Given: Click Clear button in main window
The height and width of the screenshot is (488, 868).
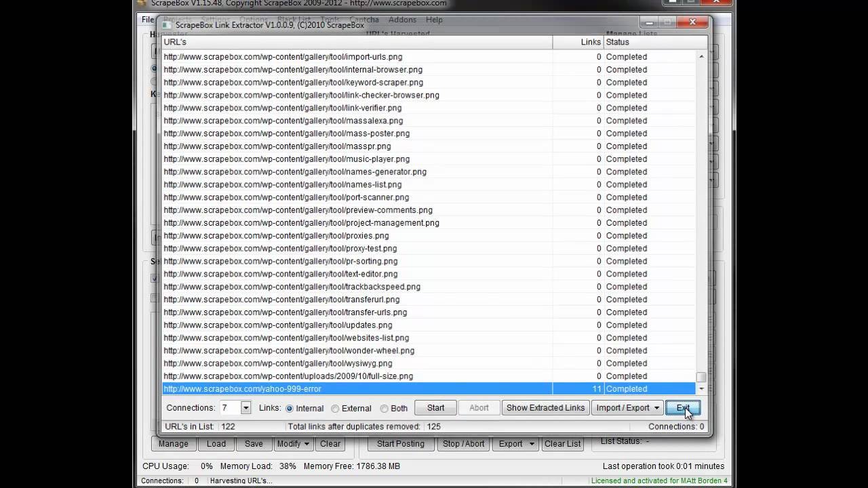Looking at the screenshot, I should [330, 444].
